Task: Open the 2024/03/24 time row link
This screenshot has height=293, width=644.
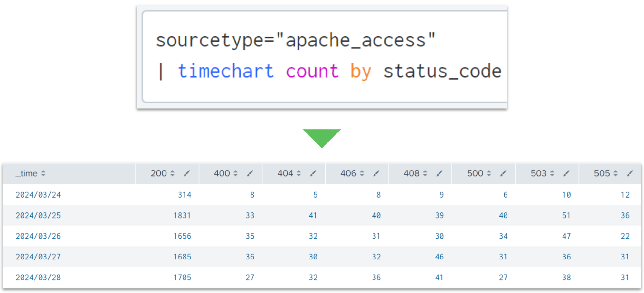Action: (38, 195)
